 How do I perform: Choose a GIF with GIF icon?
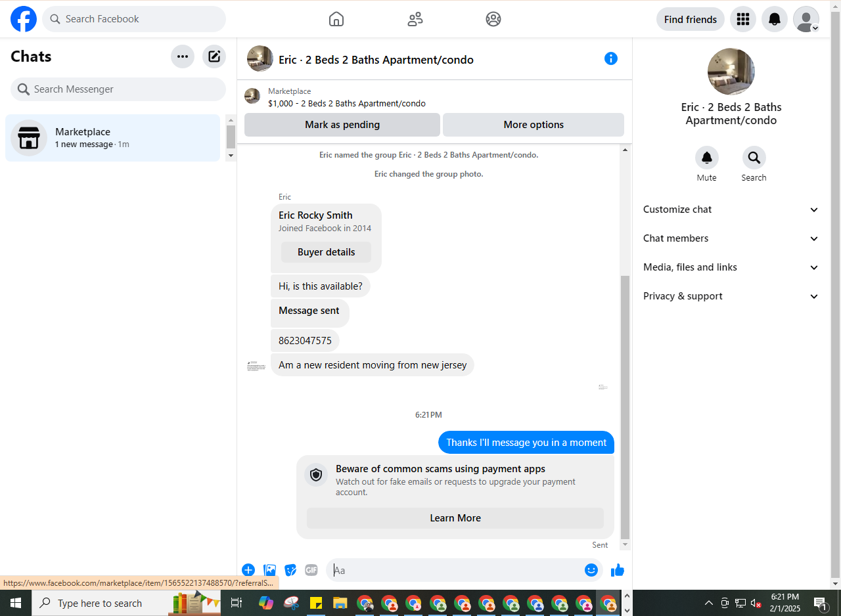click(x=311, y=570)
